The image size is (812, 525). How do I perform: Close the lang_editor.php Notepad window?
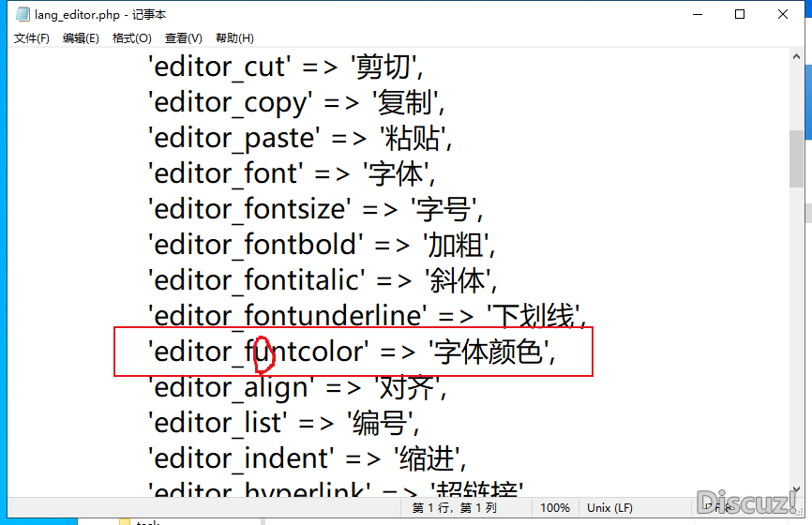pos(783,14)
